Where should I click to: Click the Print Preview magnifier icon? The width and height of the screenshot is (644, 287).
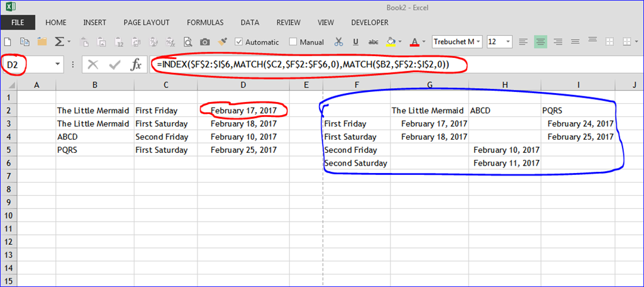pos(187,42)
